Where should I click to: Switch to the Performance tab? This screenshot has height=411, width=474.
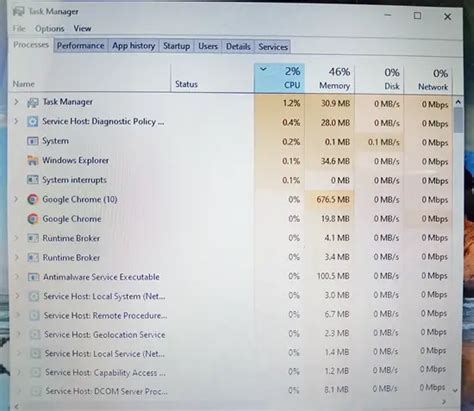[x=80, y=46]
